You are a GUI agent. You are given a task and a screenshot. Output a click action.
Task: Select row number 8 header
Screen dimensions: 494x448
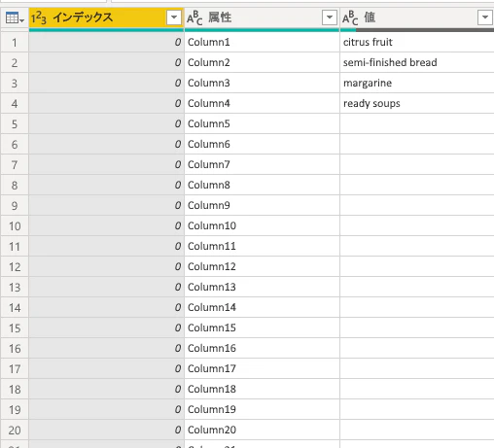15,185
